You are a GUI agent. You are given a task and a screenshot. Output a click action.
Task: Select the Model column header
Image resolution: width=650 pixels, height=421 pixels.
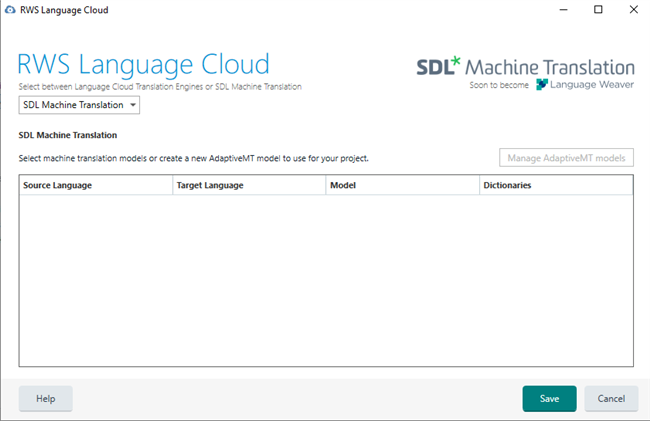(403, 185)
